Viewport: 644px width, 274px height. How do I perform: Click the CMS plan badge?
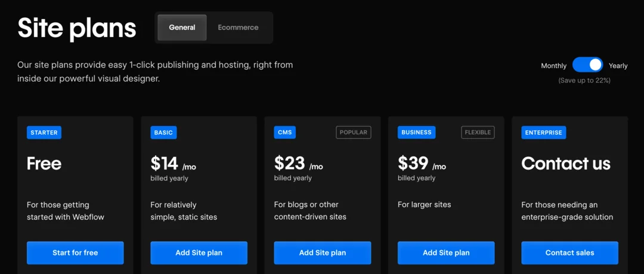(284, 133)
